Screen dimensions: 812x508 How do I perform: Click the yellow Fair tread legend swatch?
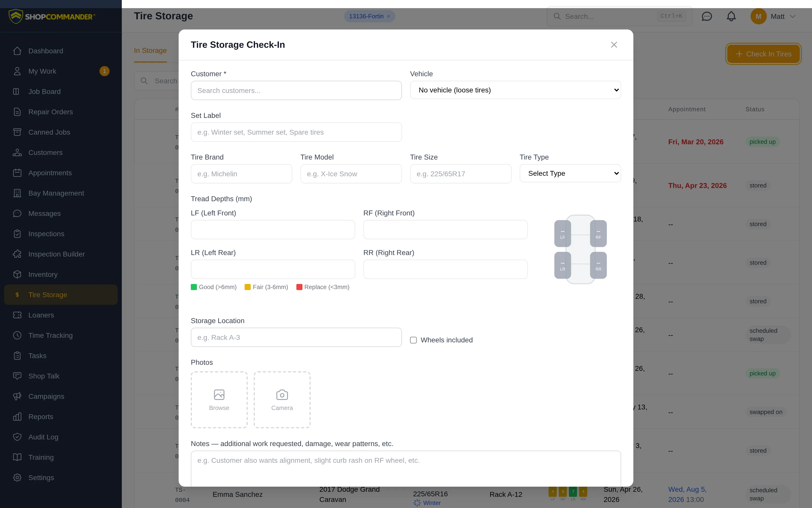(248, 287)
